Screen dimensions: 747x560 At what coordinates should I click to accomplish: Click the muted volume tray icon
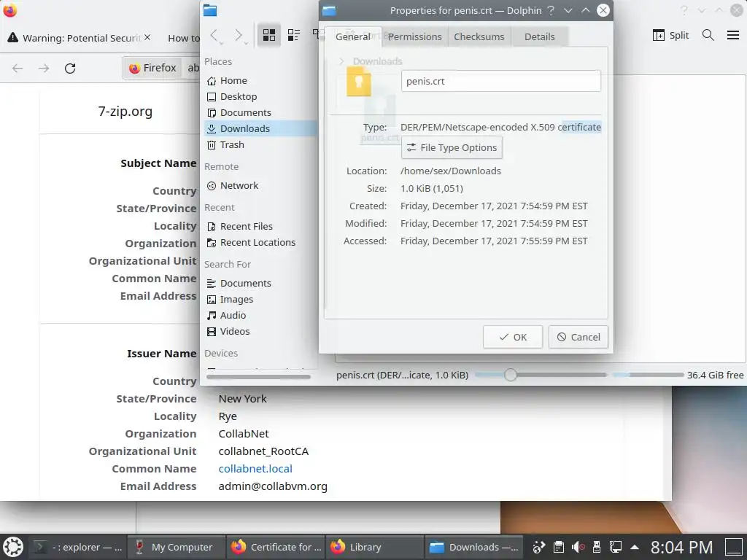click(x=578, y=547)
